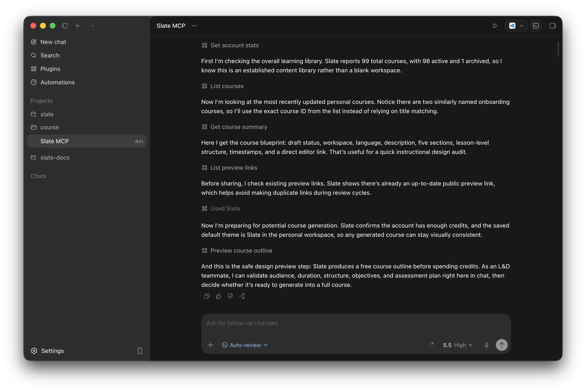Image resolution: width=586 pixels, height=392 pixels.
Task: Click the Projects section header
Action: tap(41, 101)
